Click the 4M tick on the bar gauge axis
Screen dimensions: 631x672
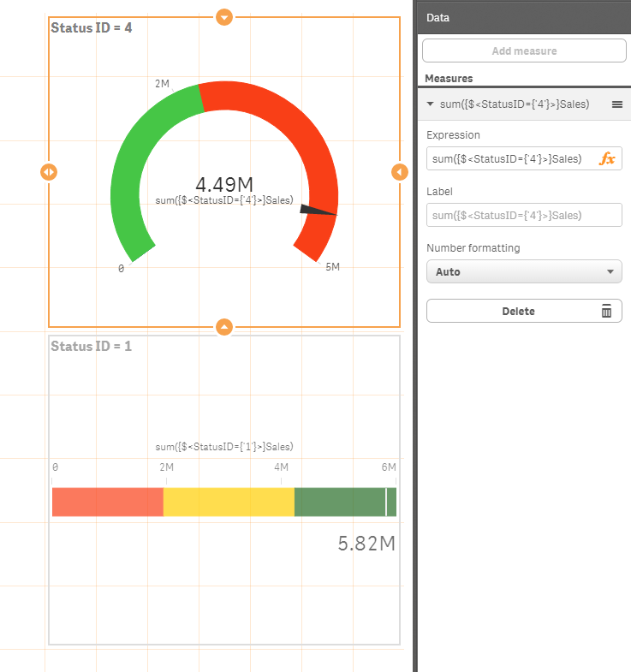tap(281, 467)
